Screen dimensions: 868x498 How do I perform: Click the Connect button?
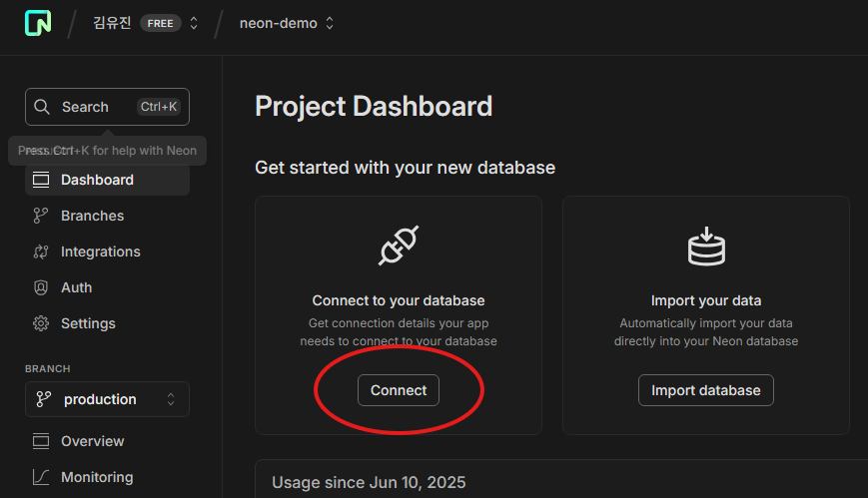point(399,390)
